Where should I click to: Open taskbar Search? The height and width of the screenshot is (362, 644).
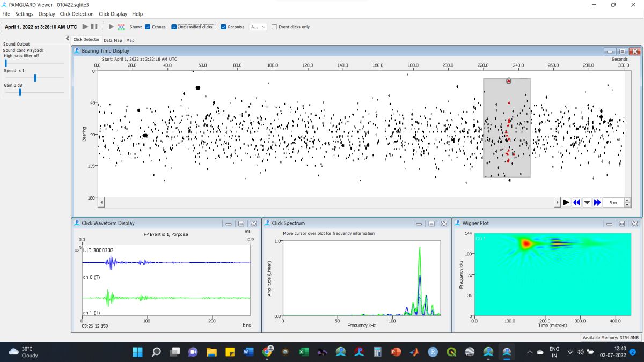pos(156,352)
